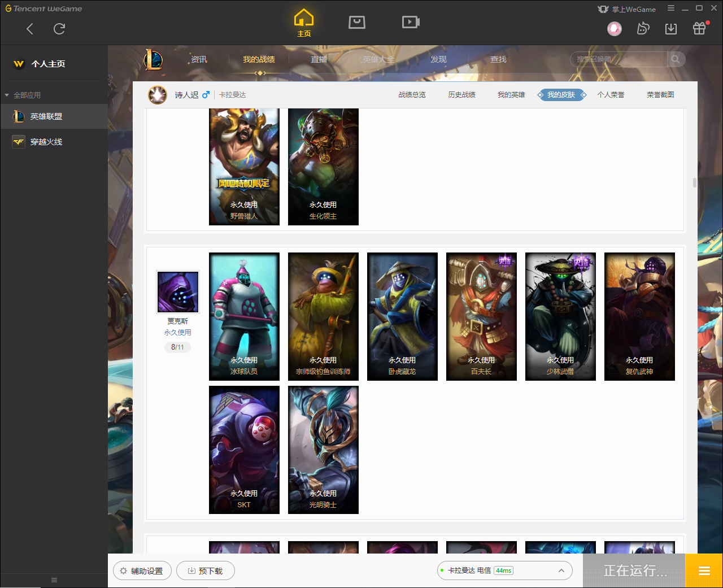Click the League of Legends logo in banner

tap(153, 59)
